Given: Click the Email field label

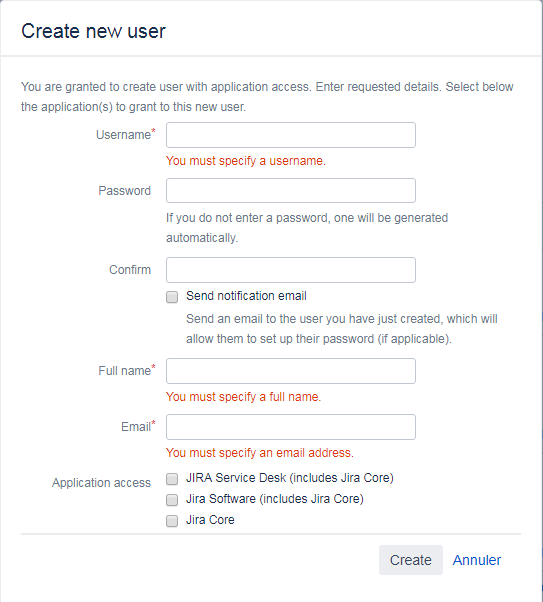Looking at the screenshot, I should pos(138,427).
